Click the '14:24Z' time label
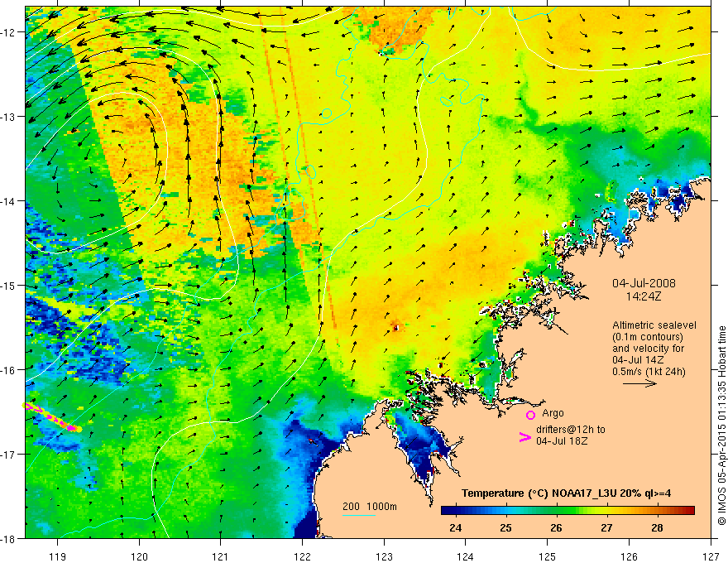This screenshot has height=563, width=728. tap(643, 296)
